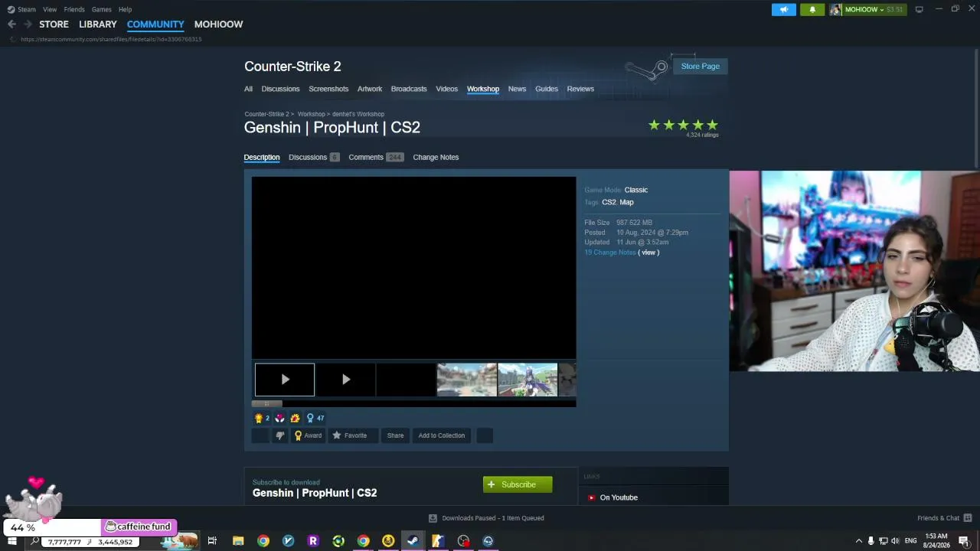This screenshot has width=980, height=551.
Task: Go forward with the Steam forward arrow
Action: pyautogui.click(x=28, y=24)
